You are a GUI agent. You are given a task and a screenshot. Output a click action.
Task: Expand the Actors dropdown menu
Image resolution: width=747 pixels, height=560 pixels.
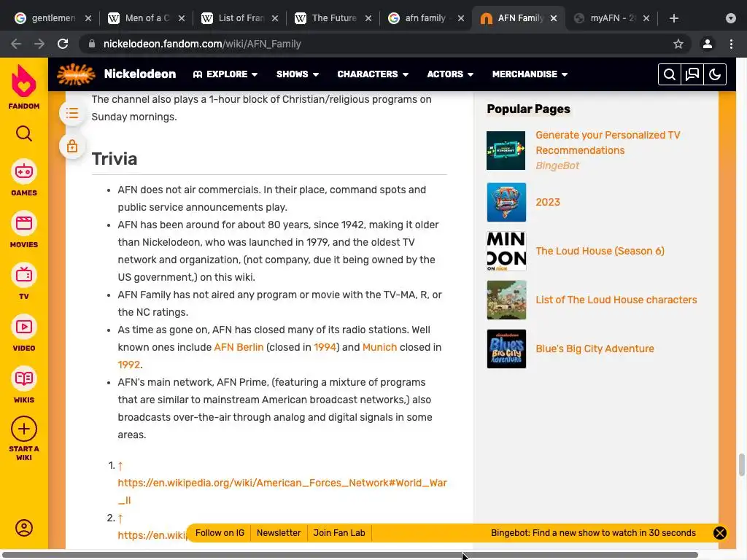coord(449,74)
